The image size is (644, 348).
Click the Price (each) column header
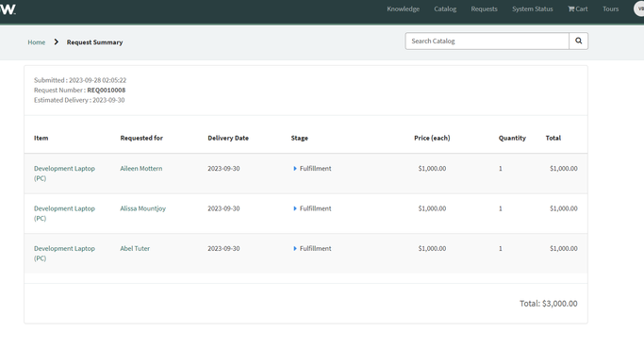tap(432, 138)
